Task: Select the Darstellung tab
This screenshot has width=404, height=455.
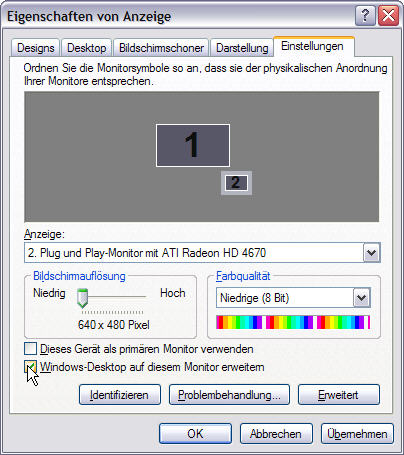Action: coord(242,48)
